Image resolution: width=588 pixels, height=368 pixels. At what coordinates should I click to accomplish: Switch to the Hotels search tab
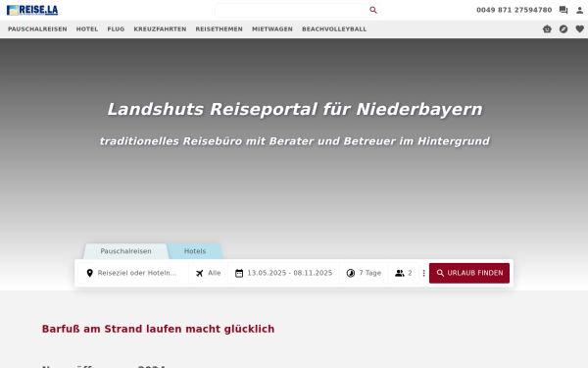point(195,251)
